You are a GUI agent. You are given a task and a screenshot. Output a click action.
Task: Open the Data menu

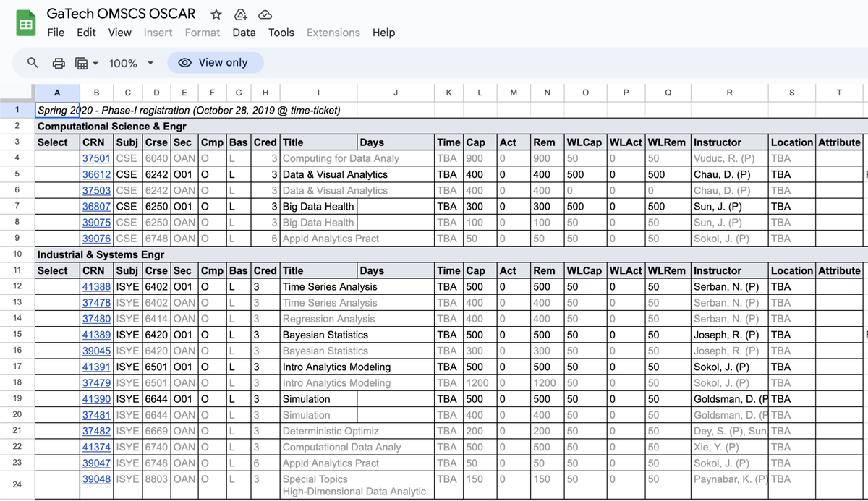point(244,33)
